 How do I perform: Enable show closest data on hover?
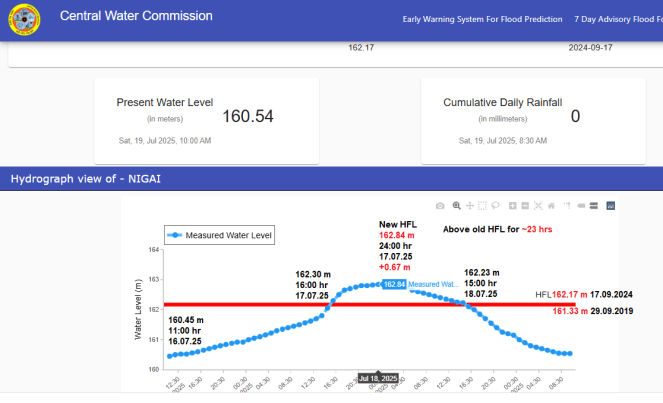(x=581, y=206)
